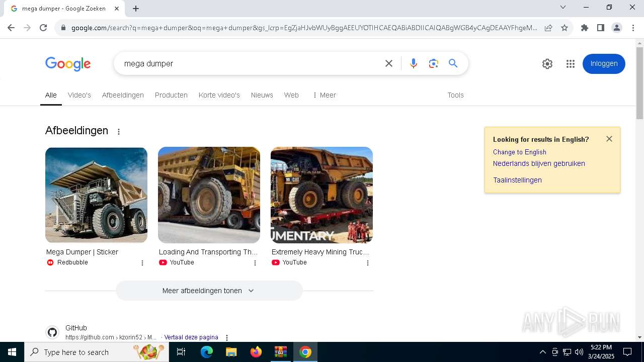The height and width of the screenshot is (362, 644).
Task: Click the page vertical scrollbar thumb
Action: click(639, 83)
